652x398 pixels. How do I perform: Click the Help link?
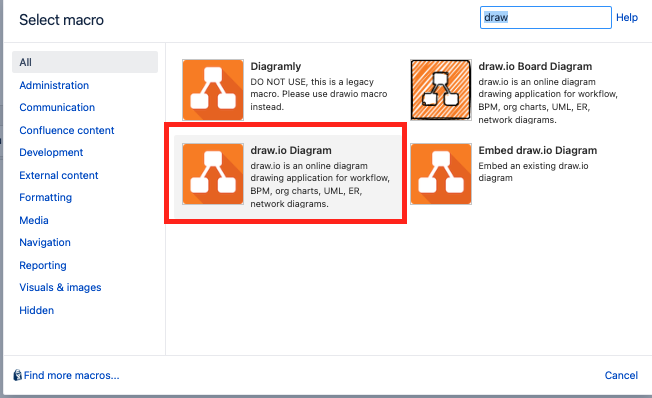[x=627, y=17]
